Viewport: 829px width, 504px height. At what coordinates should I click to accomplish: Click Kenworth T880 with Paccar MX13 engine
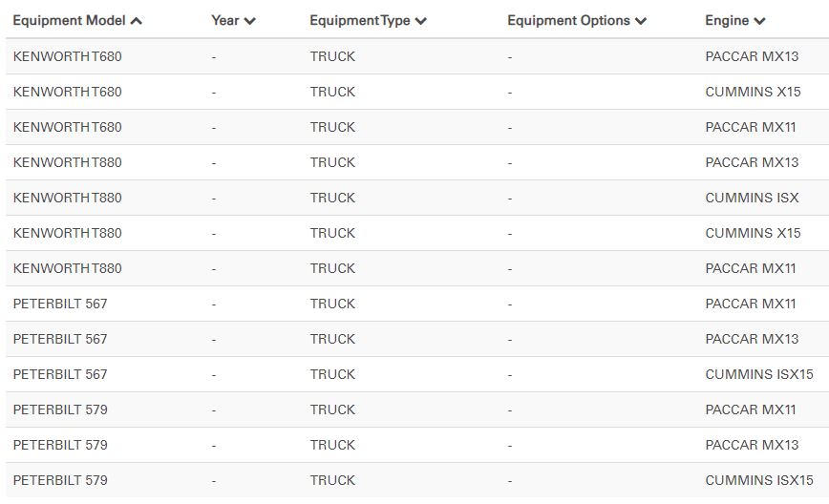pyautogui.click(x=67, y=162)
